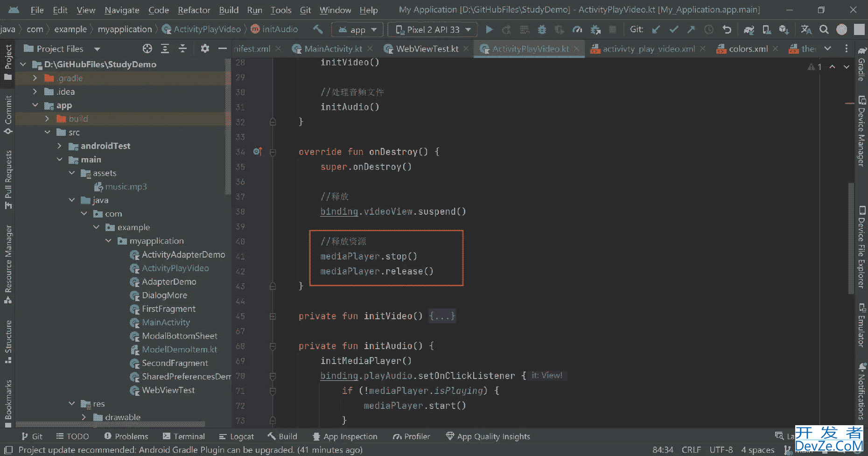This screenshot has width=868, height=456.
Task: Click the editor vertical scrollbar thumb
Action: click(851, 238)
